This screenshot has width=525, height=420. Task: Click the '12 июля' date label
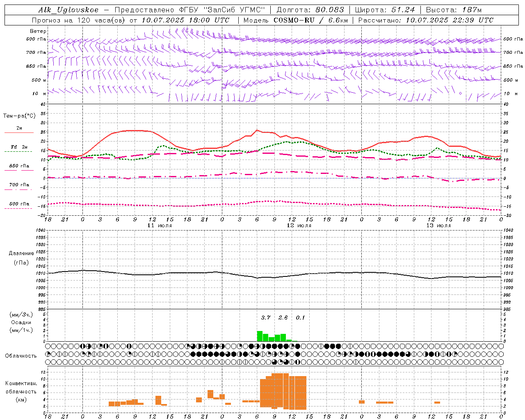coord(299,226)
